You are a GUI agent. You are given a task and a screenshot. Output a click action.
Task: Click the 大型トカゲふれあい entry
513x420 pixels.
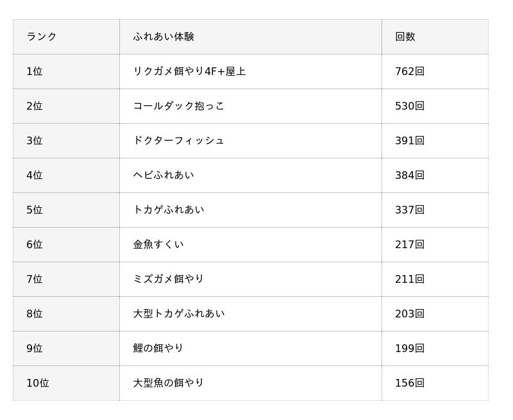click(x=179, y=314)
